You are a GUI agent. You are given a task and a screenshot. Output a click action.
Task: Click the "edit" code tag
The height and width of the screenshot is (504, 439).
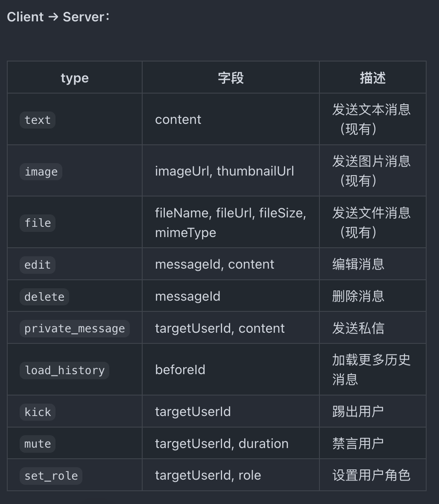click(x=38, y=265)
